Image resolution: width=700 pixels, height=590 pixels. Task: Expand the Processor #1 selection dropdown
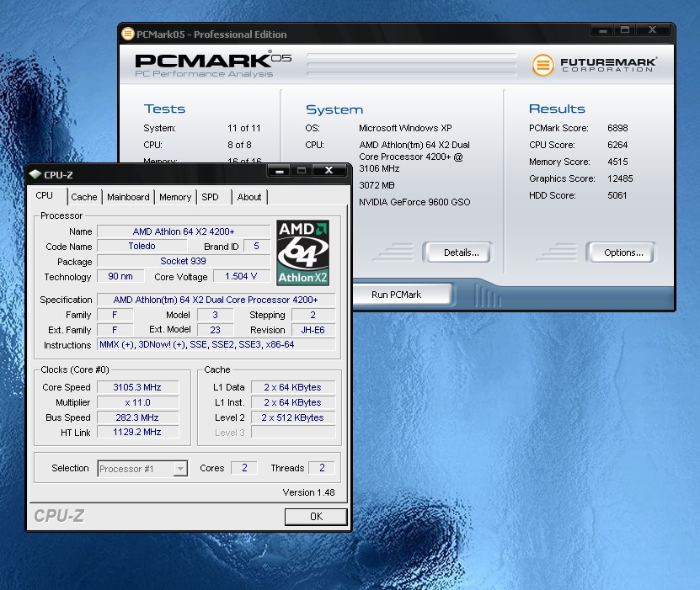click(x=180, y=469)
